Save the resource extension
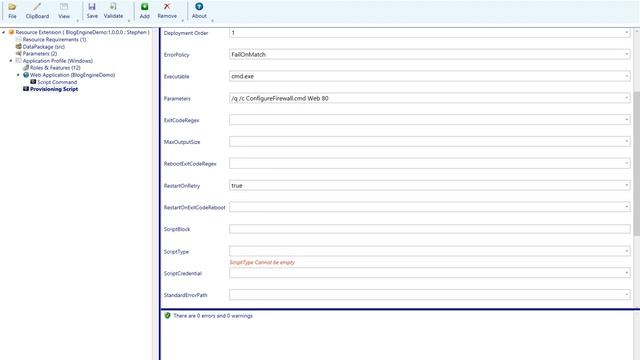This screenshot has width=640, height=360. click(92, 7)
